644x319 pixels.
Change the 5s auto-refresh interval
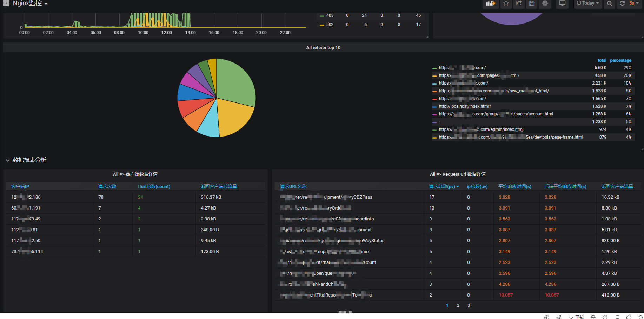[x=633, y=4]
